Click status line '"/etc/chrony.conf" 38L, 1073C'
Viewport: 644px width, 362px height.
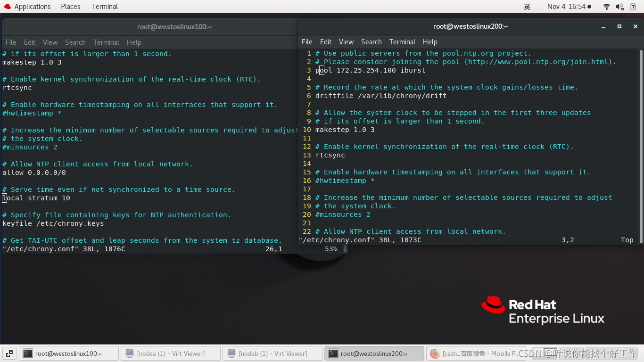click(x=360, y=240)
